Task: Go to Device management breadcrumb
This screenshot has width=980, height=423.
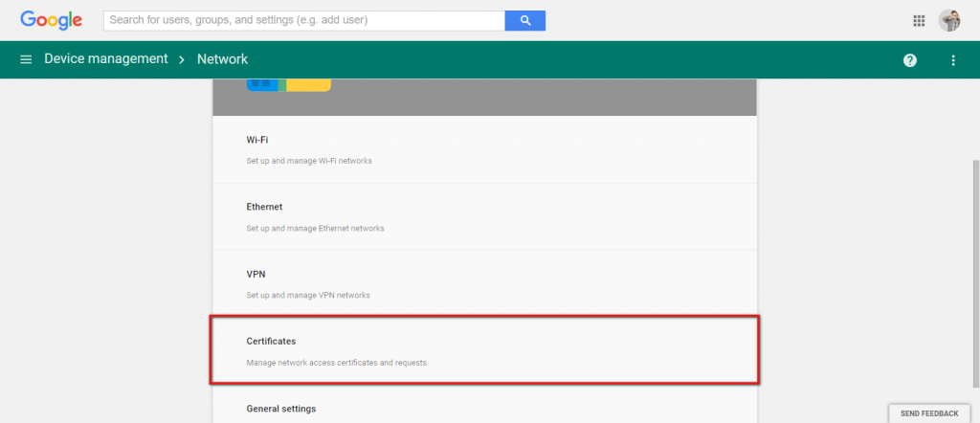Action: [x=106, y=58]
